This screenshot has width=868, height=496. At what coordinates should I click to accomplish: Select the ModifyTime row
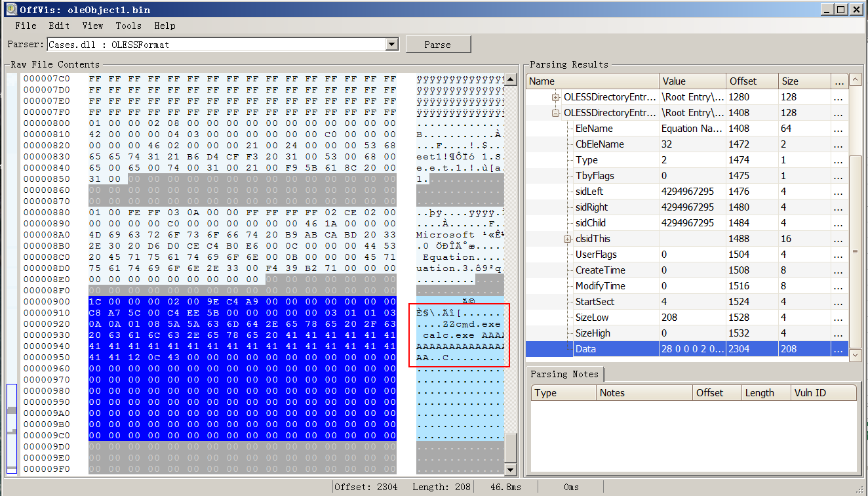click(x=687, y=286)
